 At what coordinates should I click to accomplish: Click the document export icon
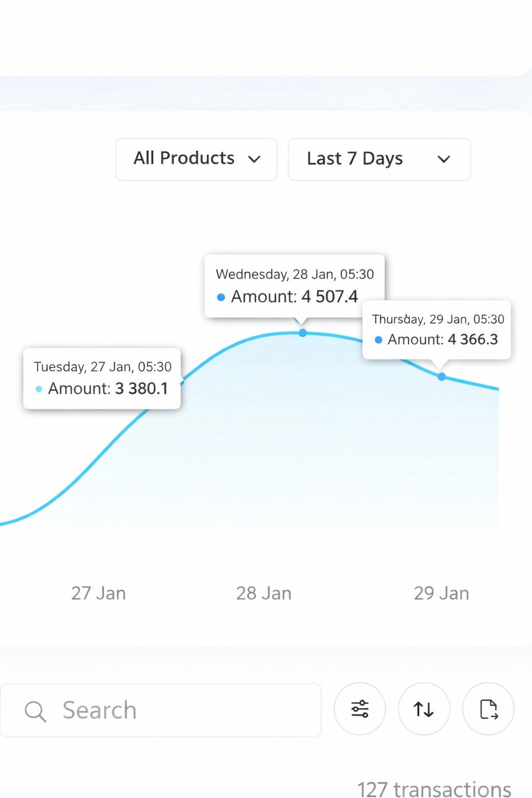(x=488, y=709)
